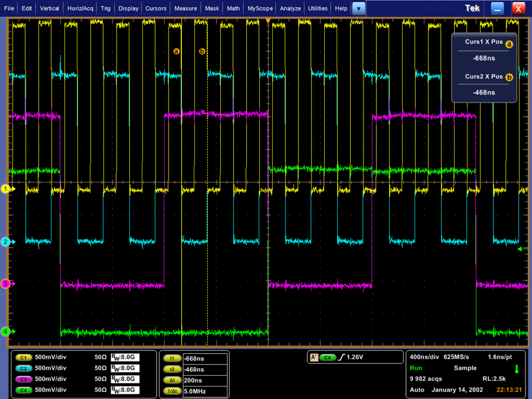Screen dimensions: 532x399
Task: Click the cyan channel 2 ground marker
Action: 6,242
